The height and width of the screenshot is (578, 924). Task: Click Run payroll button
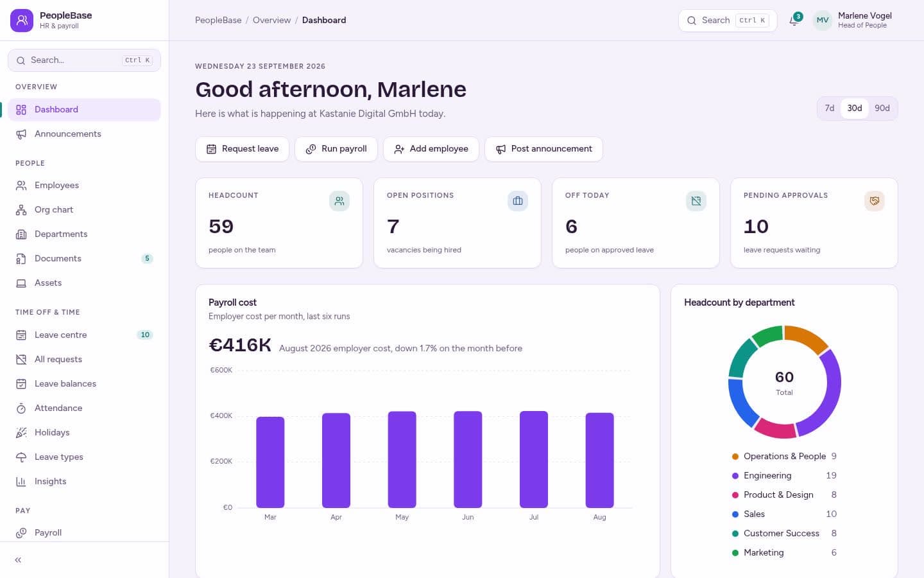336,149
